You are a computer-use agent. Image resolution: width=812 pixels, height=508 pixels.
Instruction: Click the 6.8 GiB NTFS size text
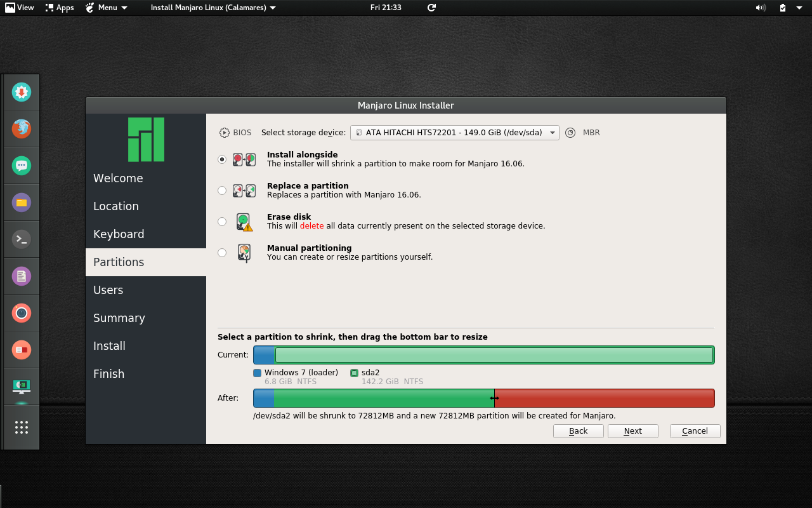click(x=291, y=382)
